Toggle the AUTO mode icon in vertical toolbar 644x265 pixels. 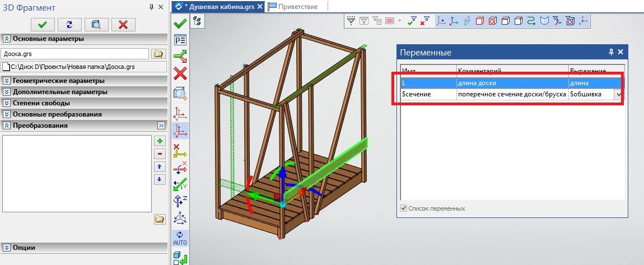(x=180, y=238)
